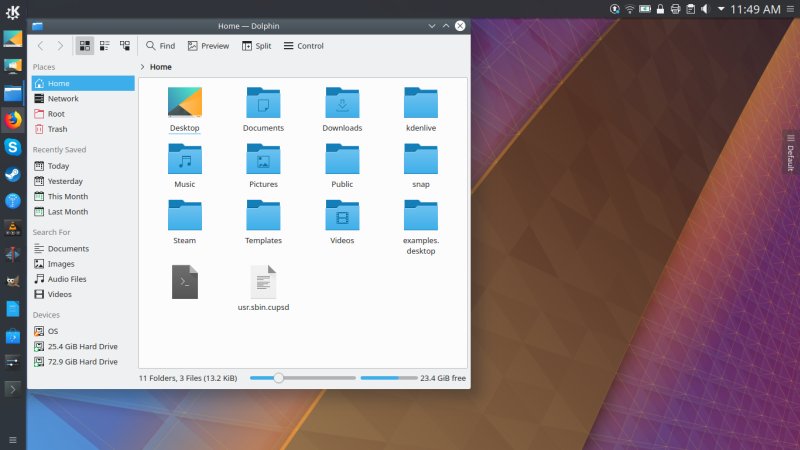Open the 72.9 GiB Hard Drive
This screenshot has width=800, height=450.
(83, 362)
